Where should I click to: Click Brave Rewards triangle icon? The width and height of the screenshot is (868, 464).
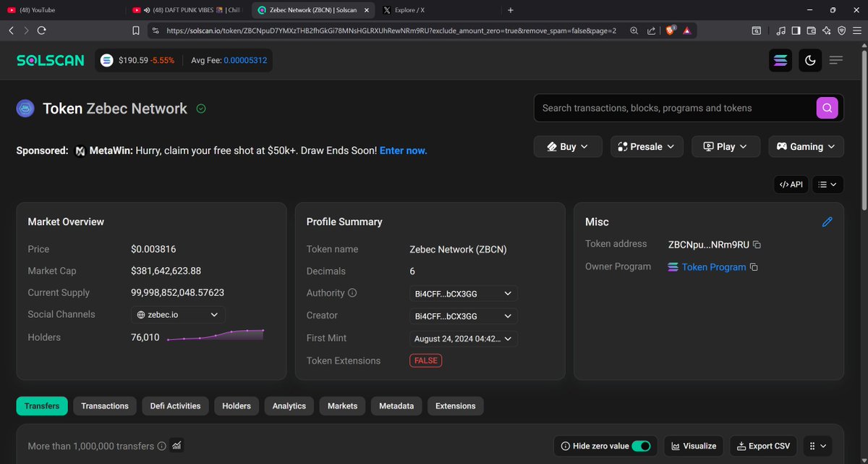pos(686,30)
